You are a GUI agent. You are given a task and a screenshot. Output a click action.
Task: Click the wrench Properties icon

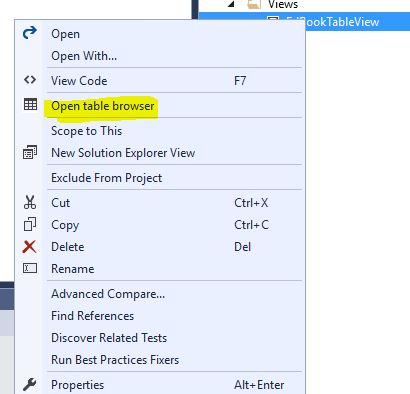pos(30,384)
